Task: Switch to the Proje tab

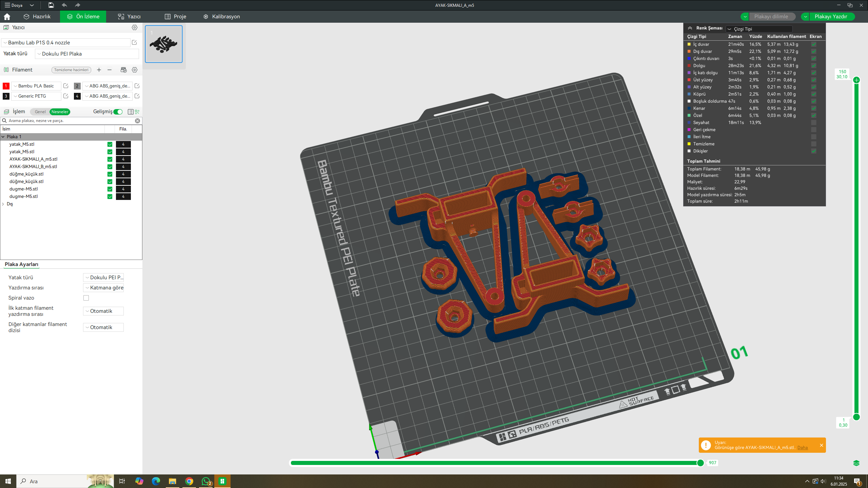Action: pyautogui.click(x=176, y=17)
